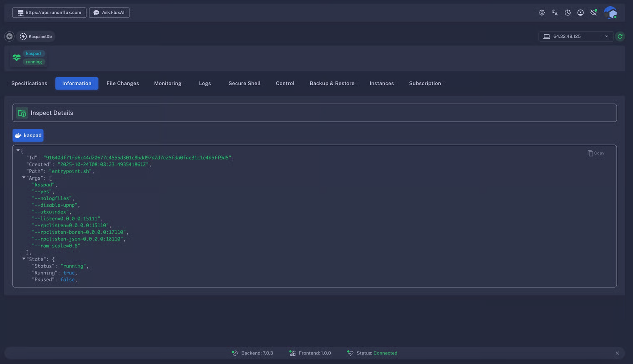633x364 pixels.
Task: Select the kaspad container button
Action: [28, 136]
